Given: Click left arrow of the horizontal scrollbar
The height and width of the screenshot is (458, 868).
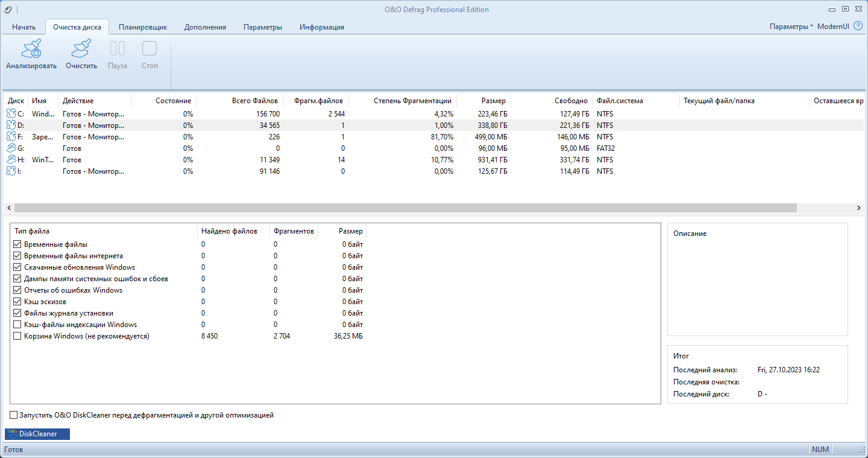Looking at the screenshot, I should (9, 208).
